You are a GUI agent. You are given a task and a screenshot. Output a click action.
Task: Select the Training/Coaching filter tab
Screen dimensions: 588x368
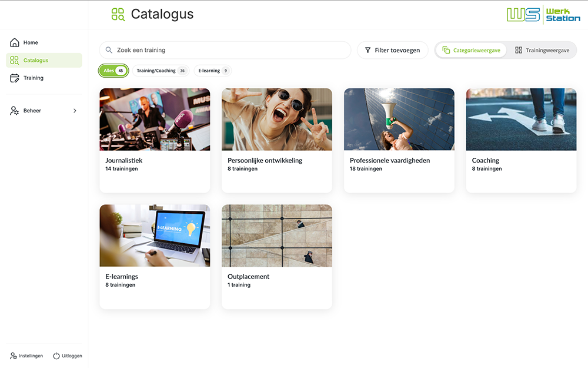tap(161, 71)
